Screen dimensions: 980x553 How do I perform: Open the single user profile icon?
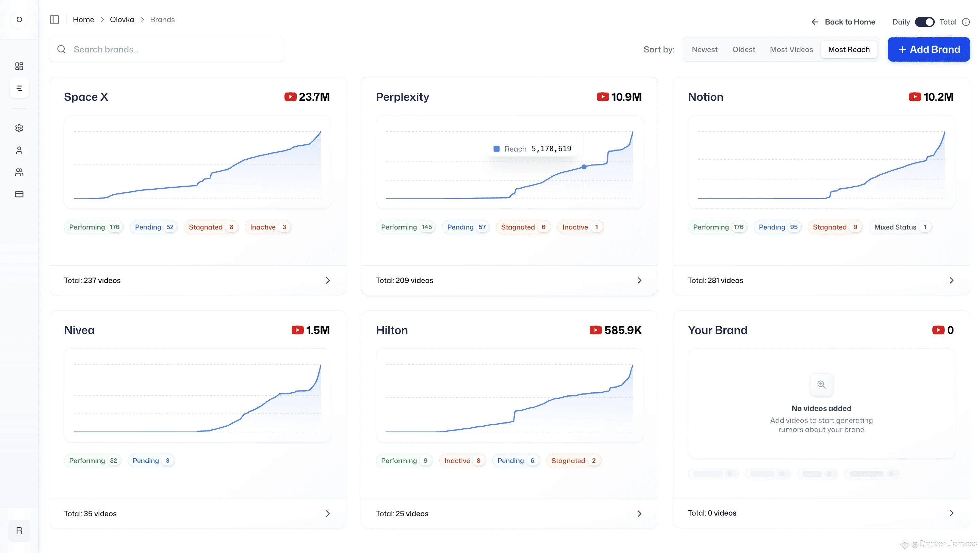point(19,150)
